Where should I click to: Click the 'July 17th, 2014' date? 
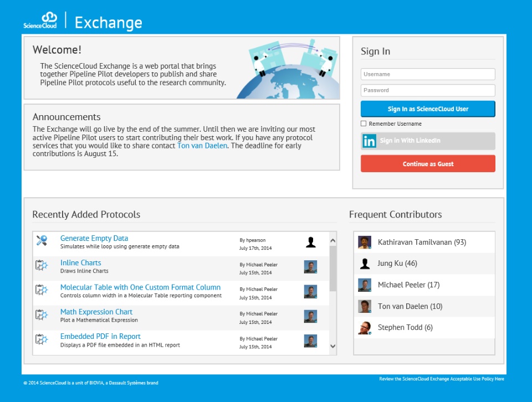coord(255,248)
